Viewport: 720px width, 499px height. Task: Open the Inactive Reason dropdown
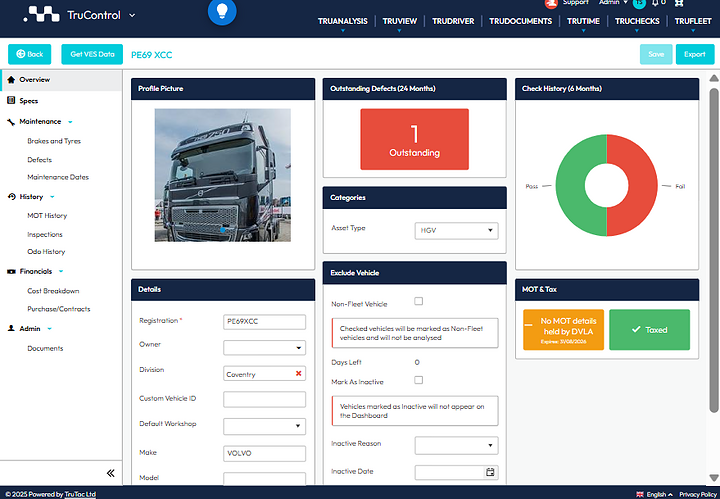[x=456, y=445]
